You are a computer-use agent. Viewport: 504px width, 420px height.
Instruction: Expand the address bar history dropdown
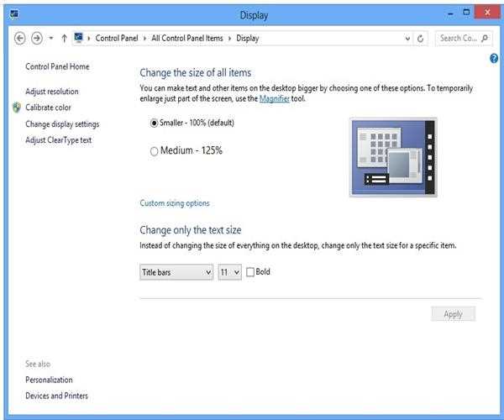[407, 38]
